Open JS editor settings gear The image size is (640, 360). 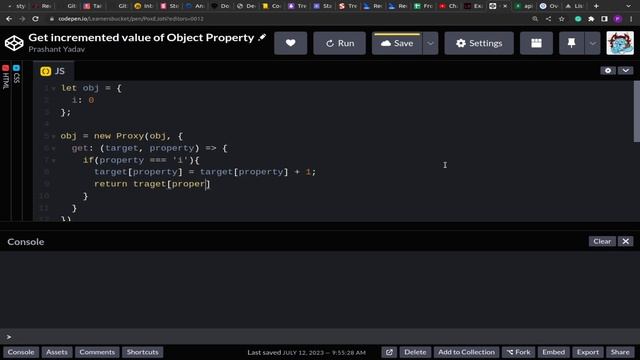[608, 71]
